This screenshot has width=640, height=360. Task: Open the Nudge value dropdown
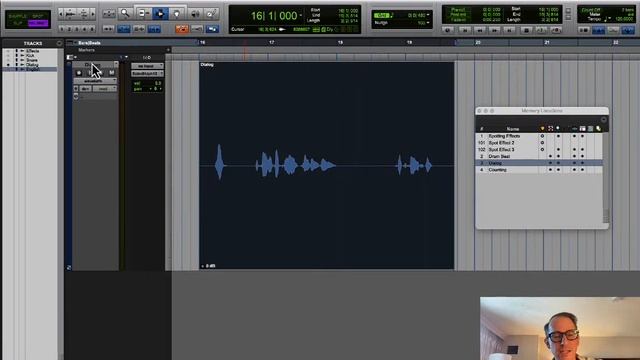[428, 23]
